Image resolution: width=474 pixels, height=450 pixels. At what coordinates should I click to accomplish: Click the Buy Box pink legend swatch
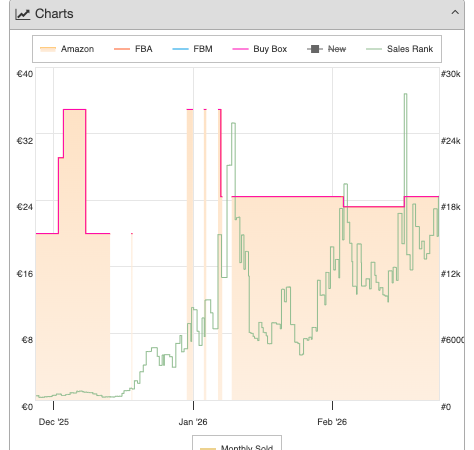click(240, 49)
